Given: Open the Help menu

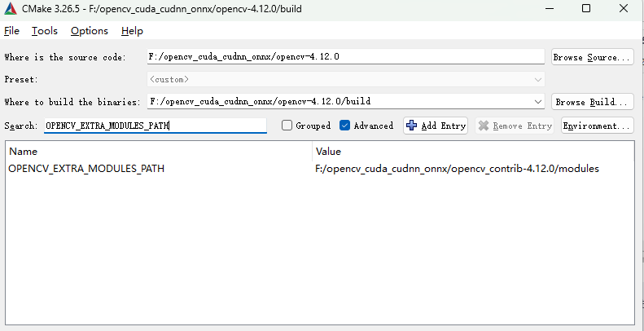Looking at the screenshot, I should pyautogui.click(x=132, y=31).
